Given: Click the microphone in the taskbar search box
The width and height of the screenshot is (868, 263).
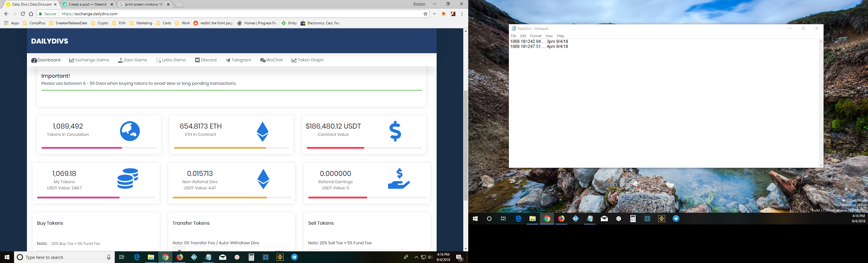Looking at the screenshot, I should coord(109,257).
